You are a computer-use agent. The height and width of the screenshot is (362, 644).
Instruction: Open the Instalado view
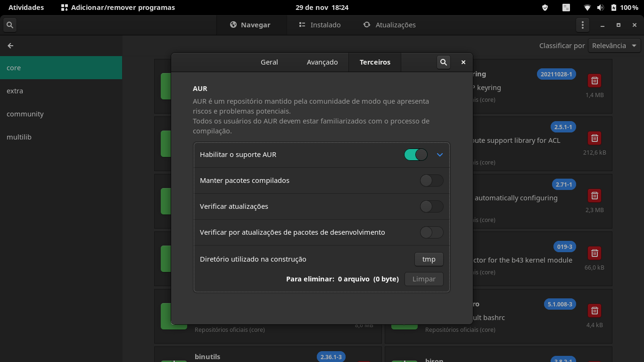point(320,25)
